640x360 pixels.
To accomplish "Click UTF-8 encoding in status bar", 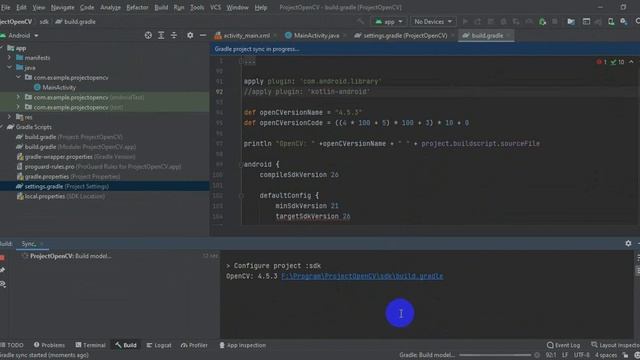I will [x=582, y=355].
